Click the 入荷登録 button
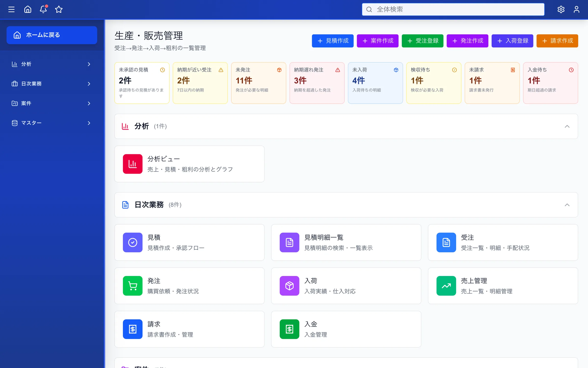Screen dimensions: 588x368 click(512, 41)
